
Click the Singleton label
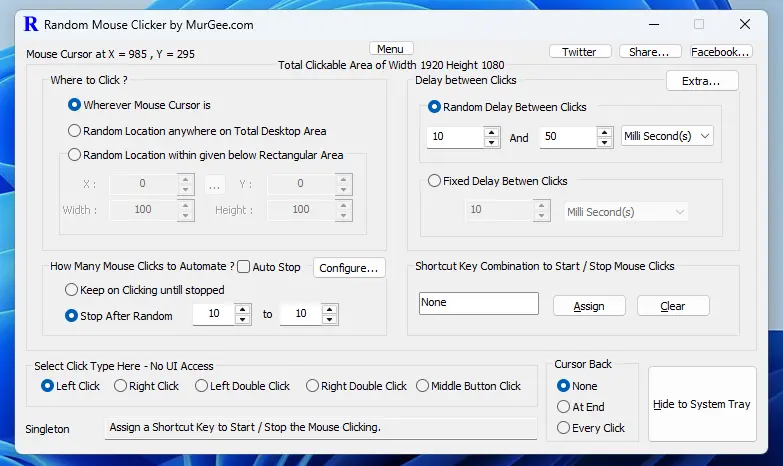coord(47,429)
